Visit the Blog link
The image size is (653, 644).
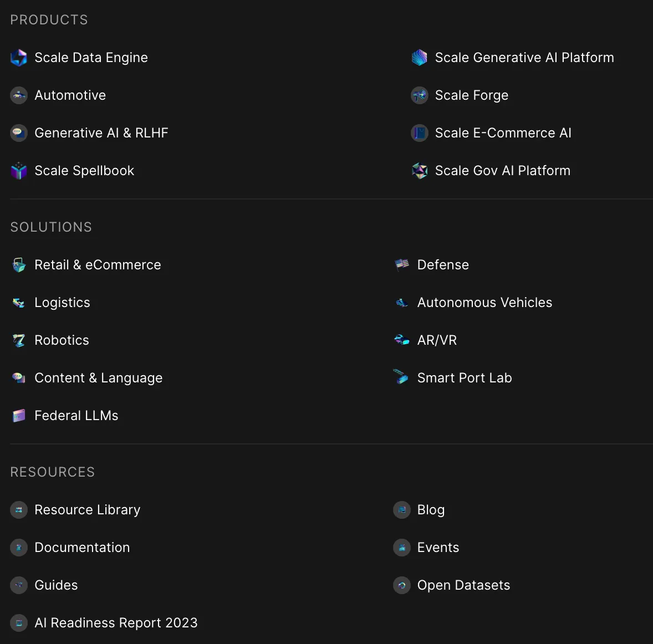click(431, 510)
